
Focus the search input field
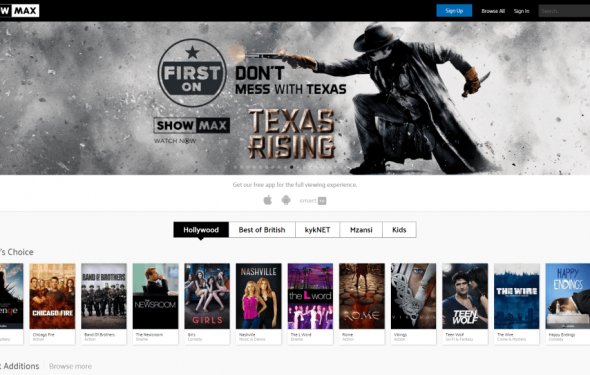[564, 11]
